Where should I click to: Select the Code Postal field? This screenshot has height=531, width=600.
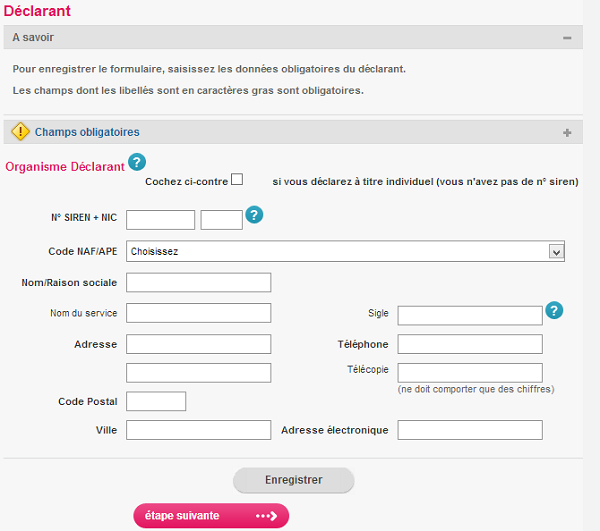point(156,401)
